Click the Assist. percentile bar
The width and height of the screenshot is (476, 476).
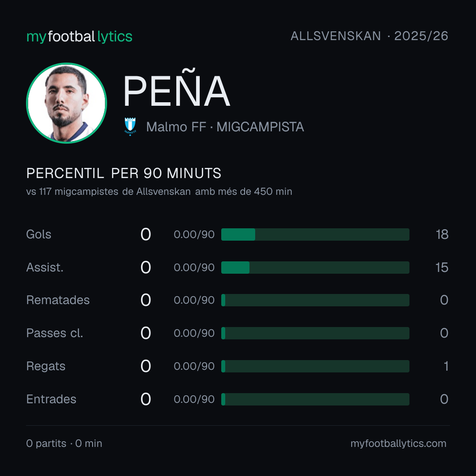tap(315, 268)
